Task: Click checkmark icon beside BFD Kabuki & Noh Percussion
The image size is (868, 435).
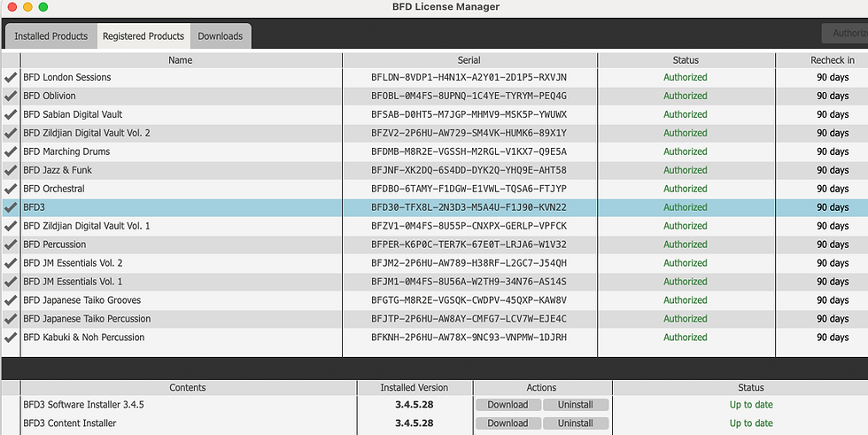Action: coord(10,337)
